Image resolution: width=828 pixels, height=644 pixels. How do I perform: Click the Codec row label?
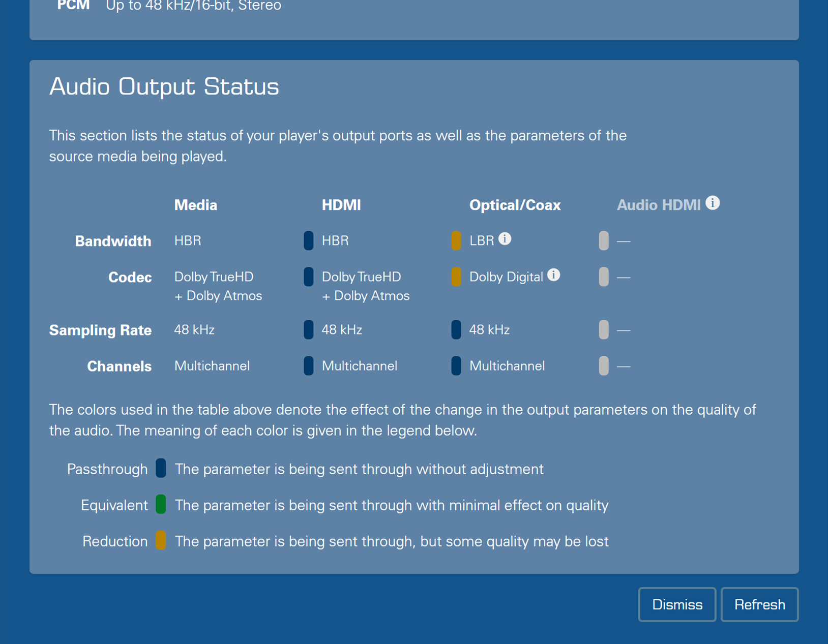click(130, 278)
